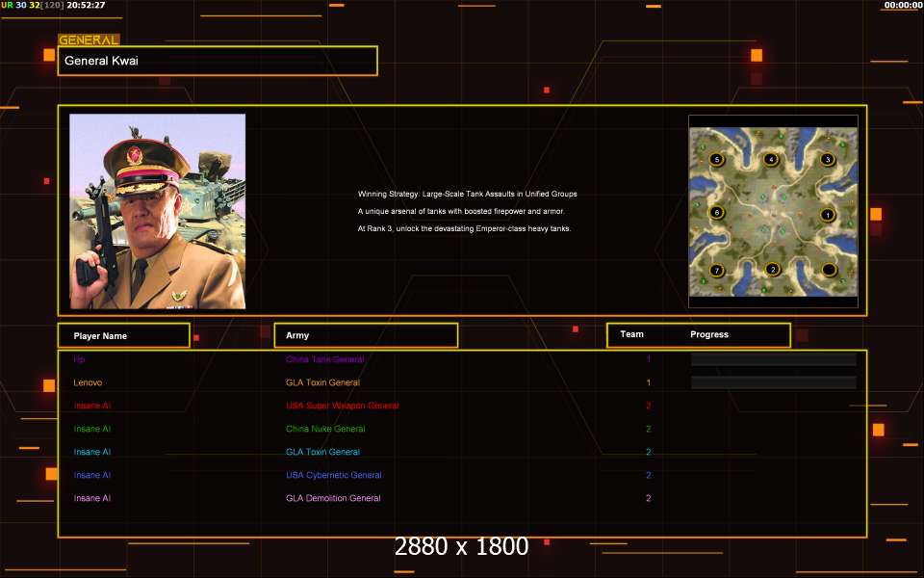Click the Army column header
The height and width of the screenshot is (578, 924).
[366, 335]
